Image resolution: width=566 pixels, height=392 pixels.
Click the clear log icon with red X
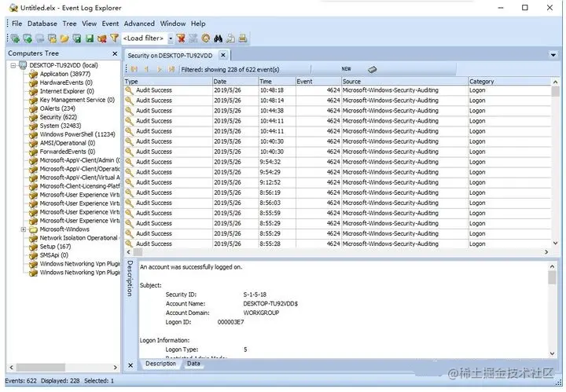tap(101, 38)
